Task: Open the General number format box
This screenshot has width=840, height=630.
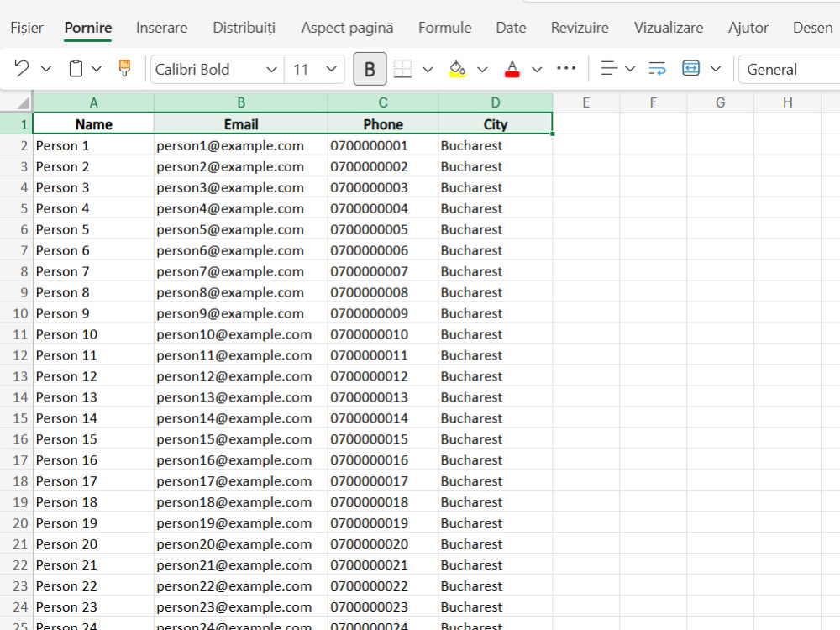Action: (789, 69)
